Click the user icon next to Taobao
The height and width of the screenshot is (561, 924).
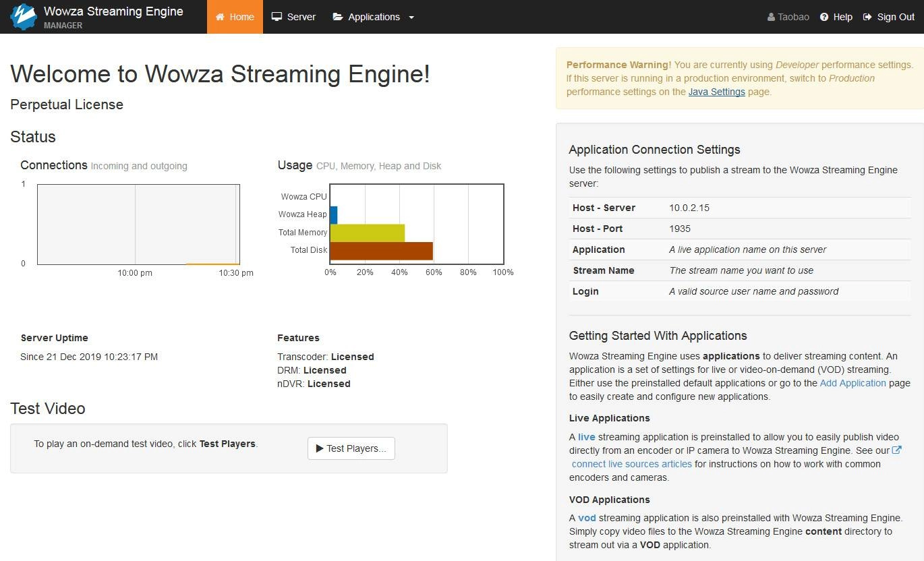(771, 17)
